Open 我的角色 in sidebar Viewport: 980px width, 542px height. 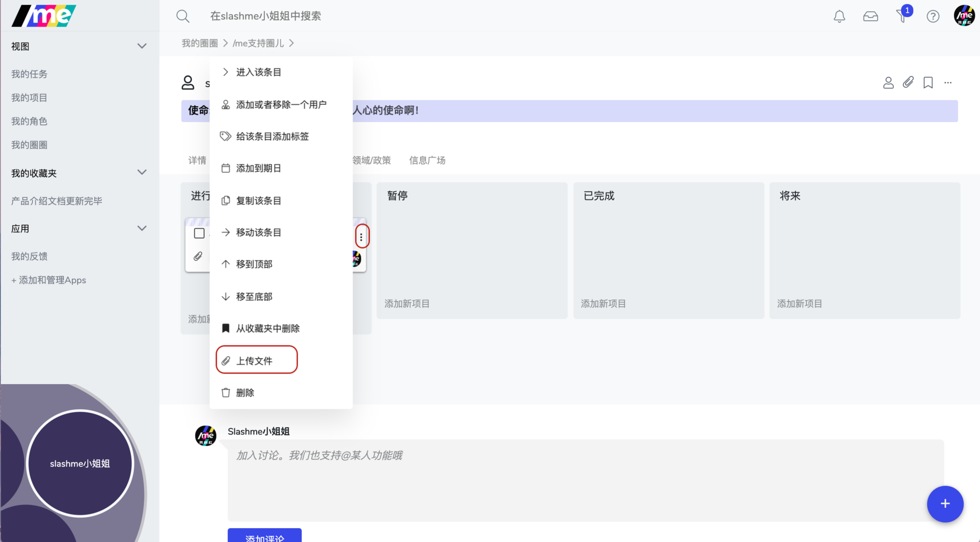click(29, 121)
